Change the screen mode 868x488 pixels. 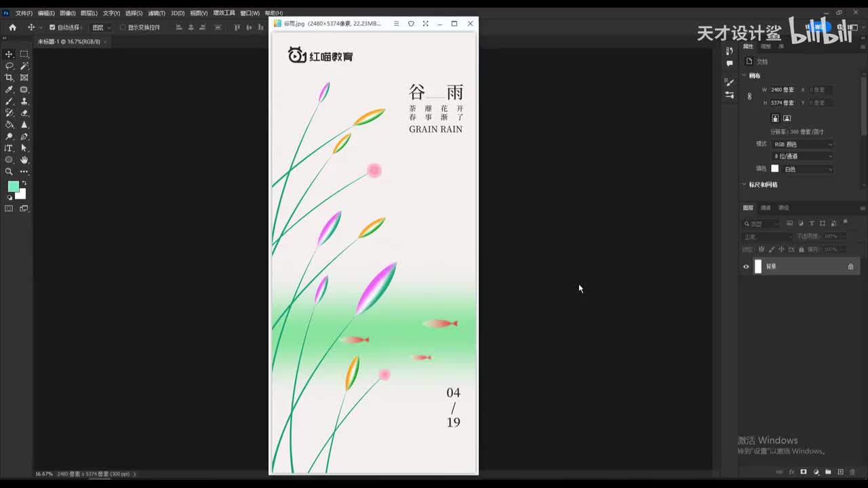point(24,209)
